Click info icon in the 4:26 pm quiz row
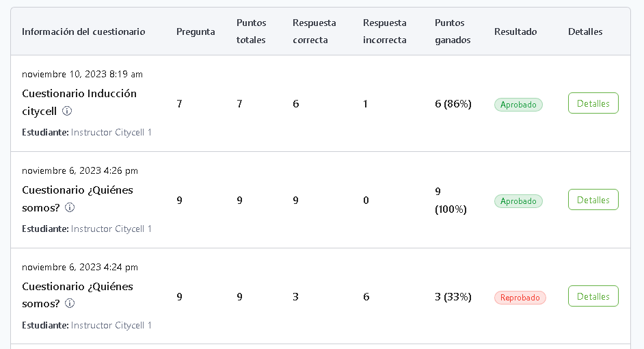This screenshot has height=349, width=644. [70, 207]
